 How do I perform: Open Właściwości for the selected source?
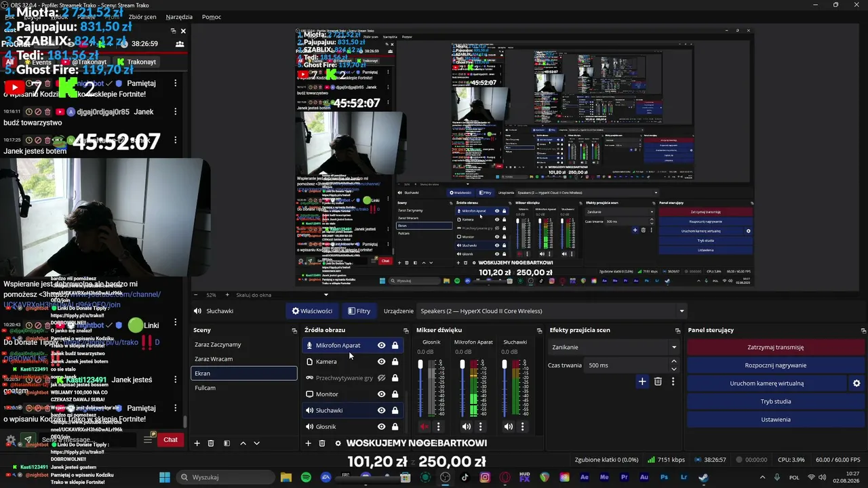point(312,311)
